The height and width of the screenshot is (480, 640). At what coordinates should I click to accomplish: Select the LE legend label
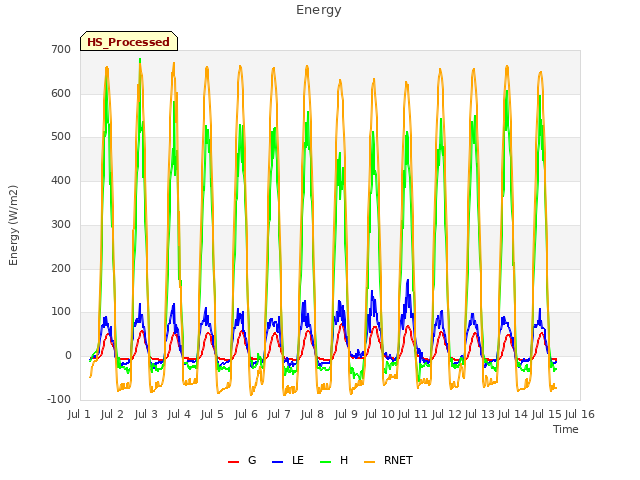pos(298,460)
